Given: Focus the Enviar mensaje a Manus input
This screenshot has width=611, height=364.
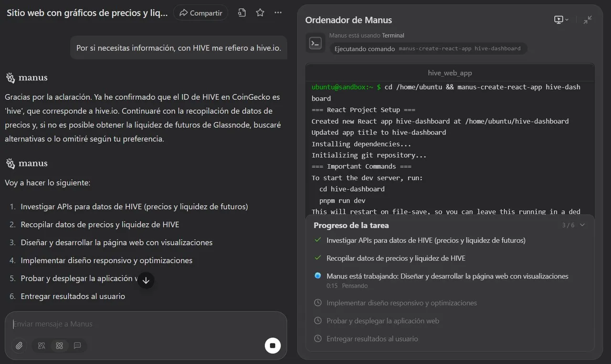Looking at the screenshot, I should (x=146, y=324).
